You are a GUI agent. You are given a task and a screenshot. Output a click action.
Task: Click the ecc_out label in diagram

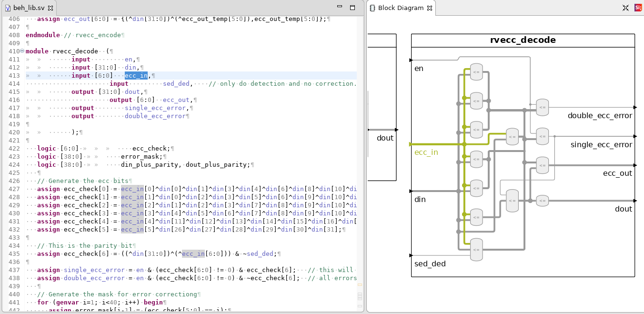(x=618, y=173)
